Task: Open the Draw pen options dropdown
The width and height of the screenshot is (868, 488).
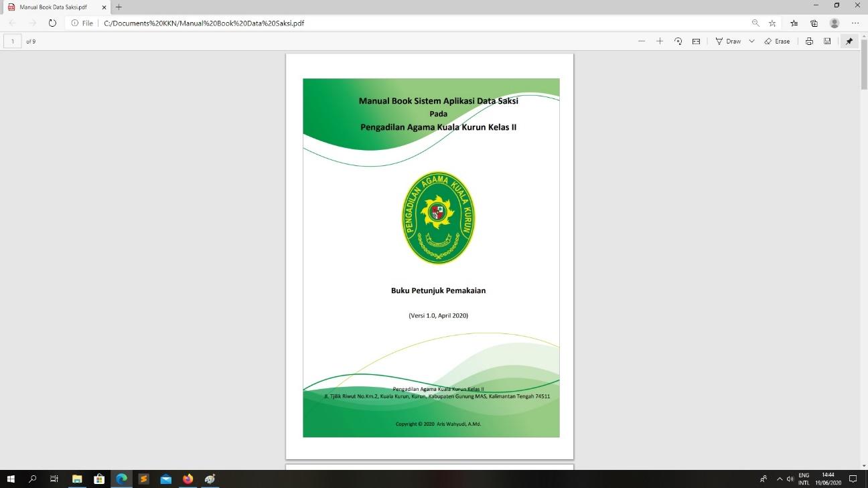Action: (x=751, y=41)
